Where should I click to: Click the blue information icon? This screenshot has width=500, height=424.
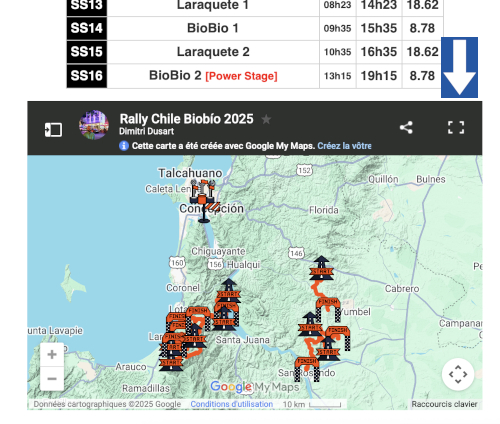(124, 146)
